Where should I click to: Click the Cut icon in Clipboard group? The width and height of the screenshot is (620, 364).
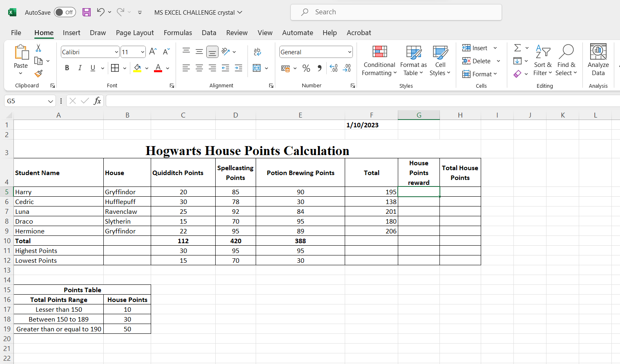coord(38,48)
